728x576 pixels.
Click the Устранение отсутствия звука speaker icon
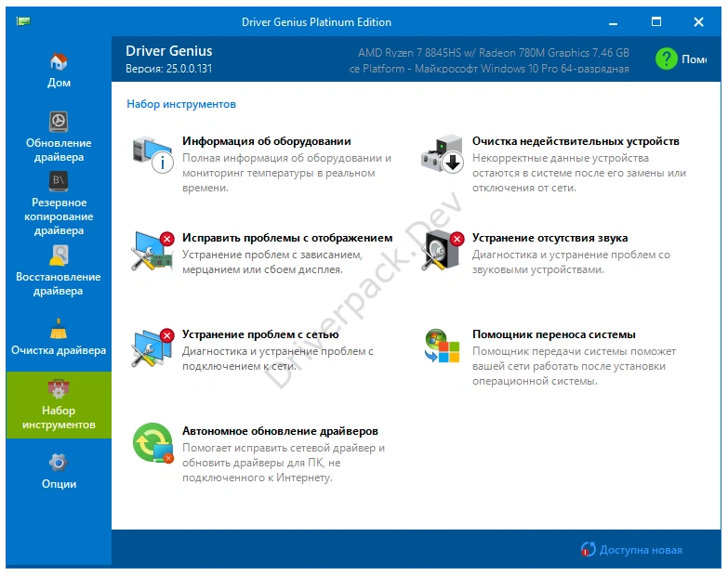(443, 251)
